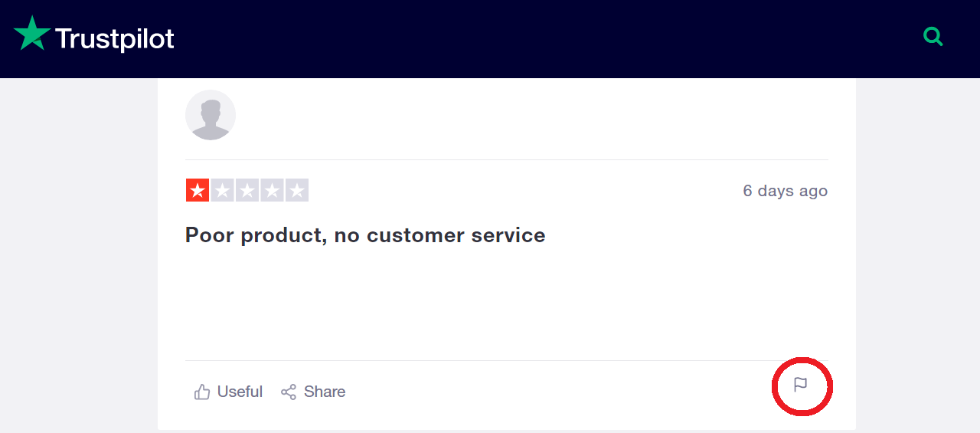Click the Share text label

pos(325,392)
